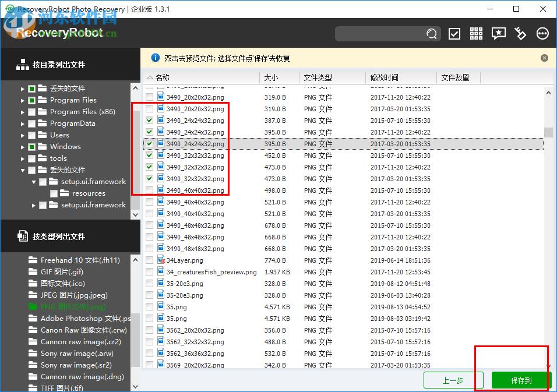Uncheck the 3490_24x24x32.png checkbox
Viewport: 557px width, 392px height.
[149, 120]
